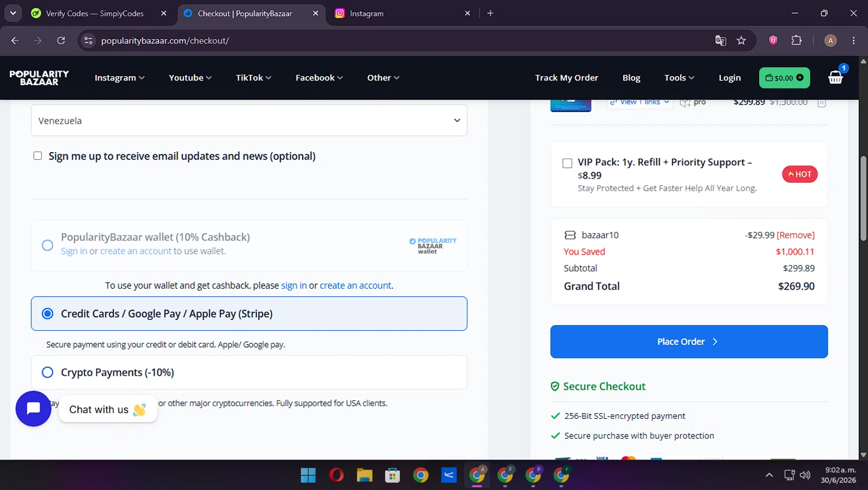Expand the Youtube navigation menu
The image size is (868, 490).
[x=190, y=78]
